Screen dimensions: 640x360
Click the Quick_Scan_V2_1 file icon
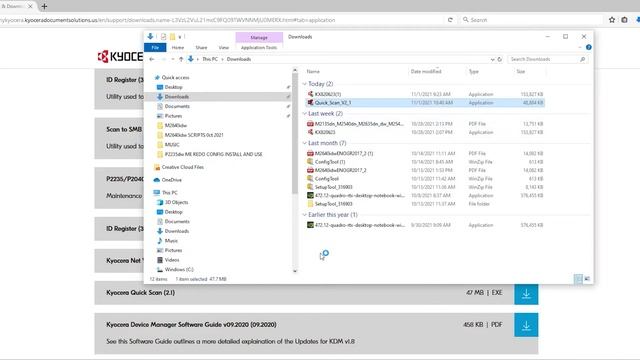click(310, 102)
